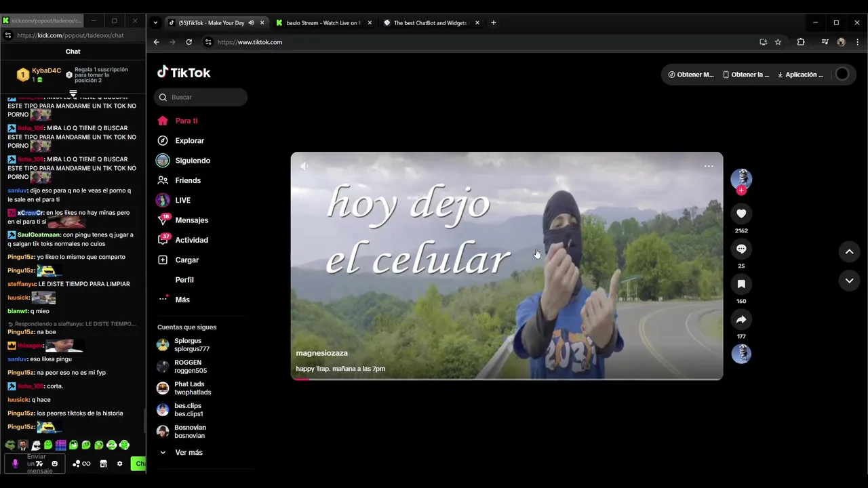868x488 pixels.
Task: Bookmark the video with the save icon
Action: [741, 284]
